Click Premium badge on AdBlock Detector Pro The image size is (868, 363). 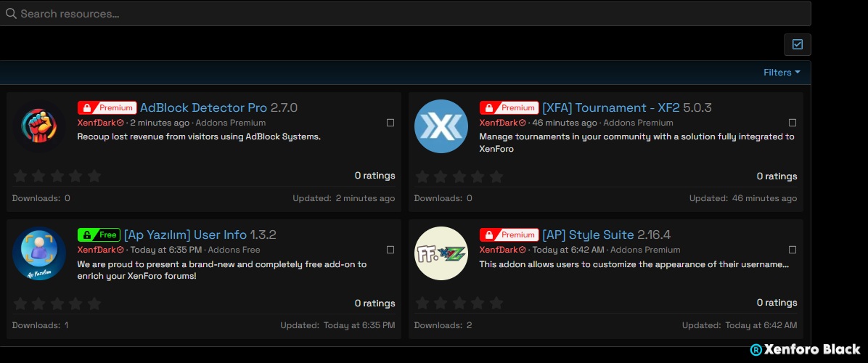[107, 108]
